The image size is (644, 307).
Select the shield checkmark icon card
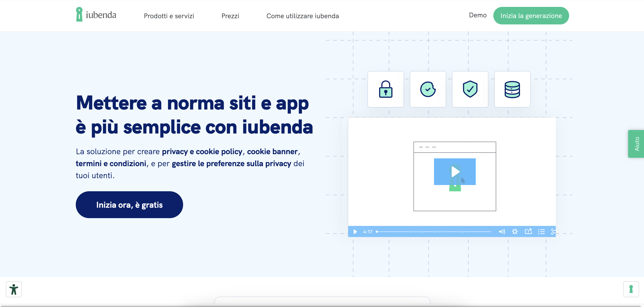click(470, 89)
